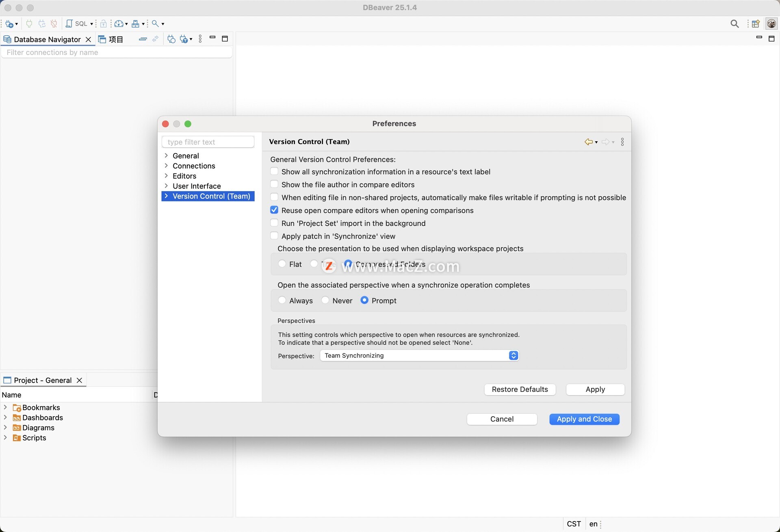The height and width of the screenshot is (532, 780).
Task: Enable Apply patch in 'Synchronize' view
Action: (x=274, y=236)
